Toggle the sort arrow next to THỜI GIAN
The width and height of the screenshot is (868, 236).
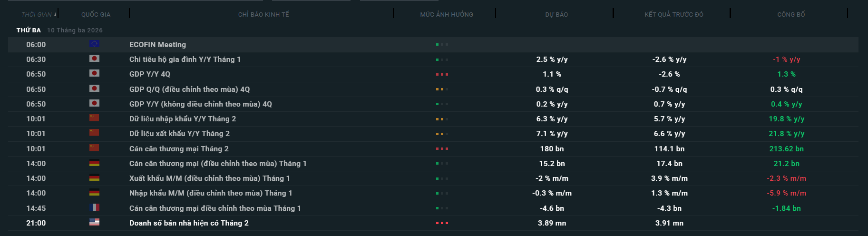click(x=55, y=14)
